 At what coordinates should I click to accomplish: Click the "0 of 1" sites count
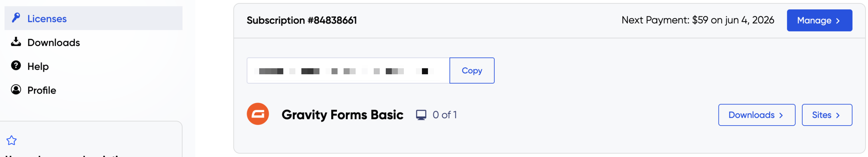coord(445,115)
